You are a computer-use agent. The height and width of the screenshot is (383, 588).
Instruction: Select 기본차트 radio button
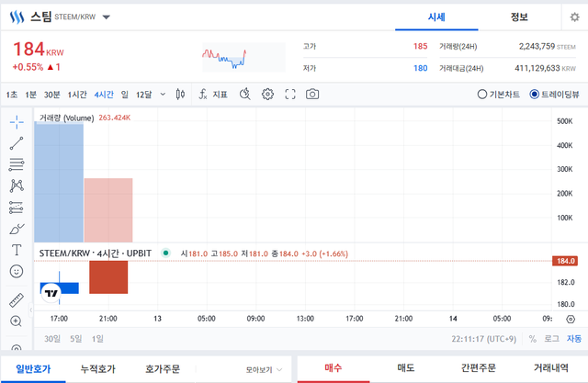[481, 95]
